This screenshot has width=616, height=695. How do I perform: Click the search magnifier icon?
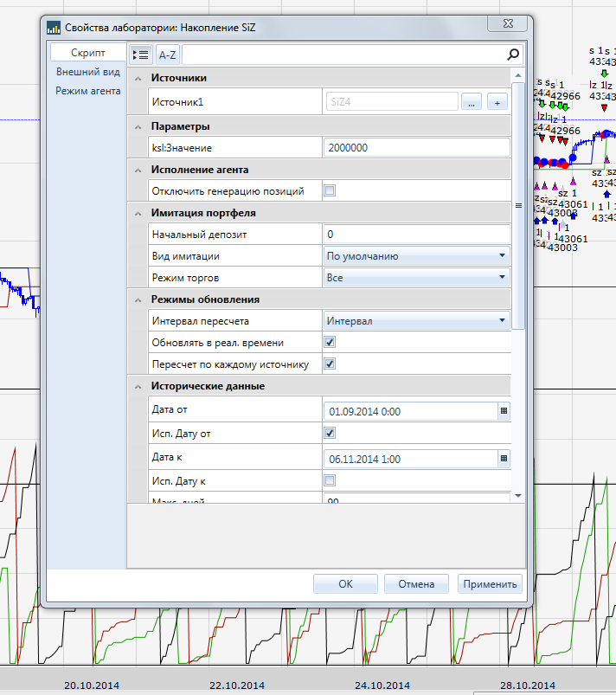(x=513, y=55)
